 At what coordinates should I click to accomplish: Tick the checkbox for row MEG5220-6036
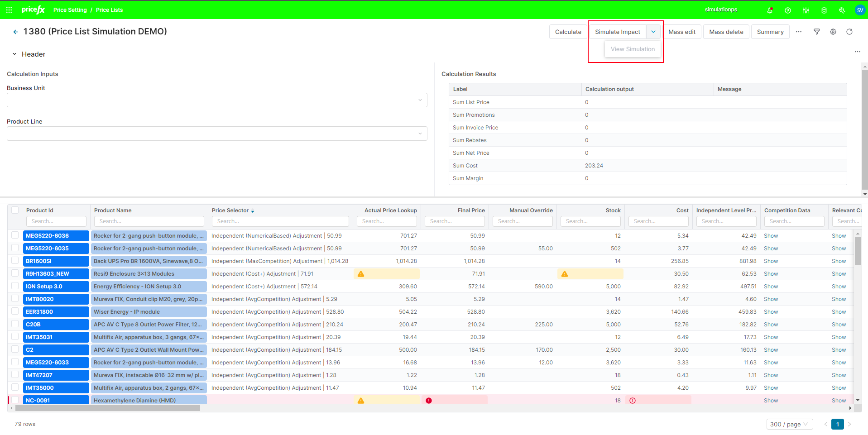pos(15,235)
